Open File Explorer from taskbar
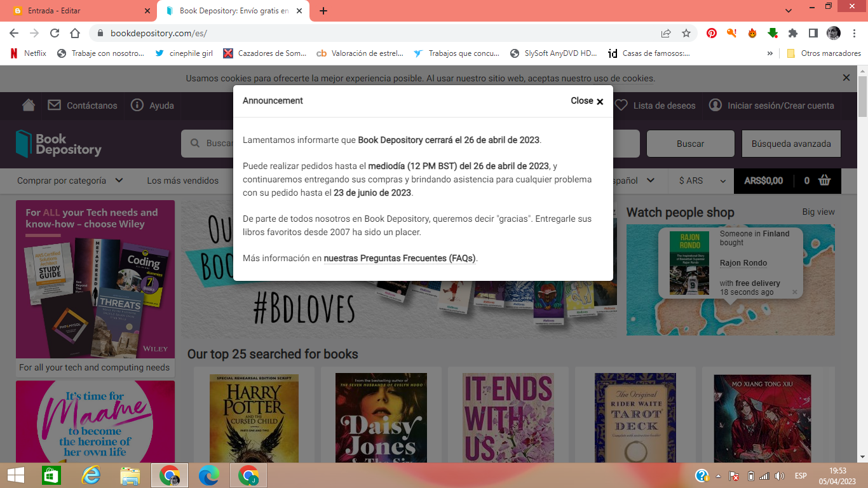868x488 pixels. (x=130, y=475)
